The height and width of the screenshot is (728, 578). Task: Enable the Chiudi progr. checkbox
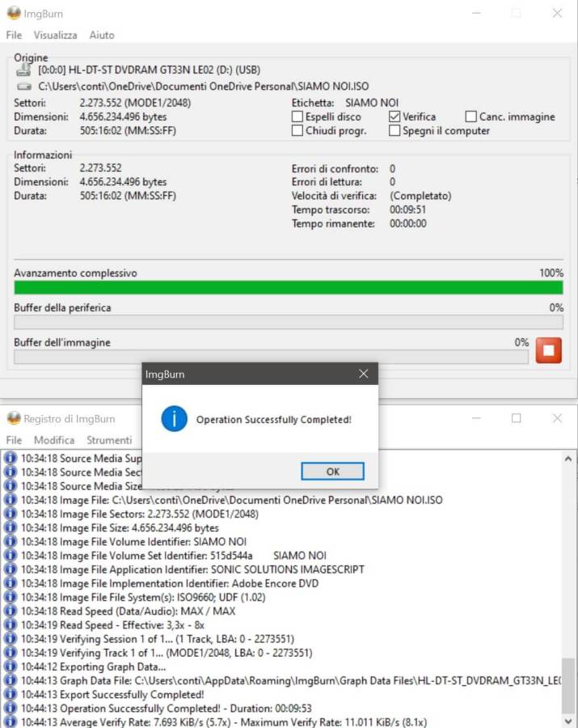(x=297, y=130)
